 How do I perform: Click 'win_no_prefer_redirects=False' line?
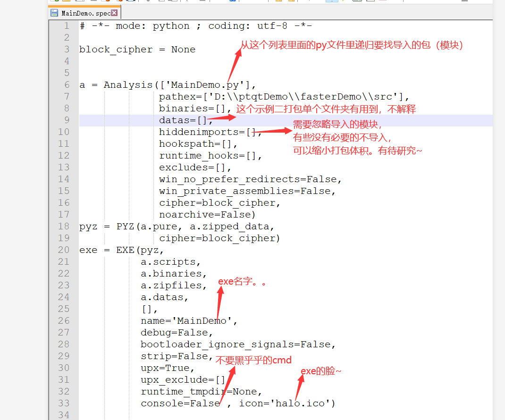(250, 179)
